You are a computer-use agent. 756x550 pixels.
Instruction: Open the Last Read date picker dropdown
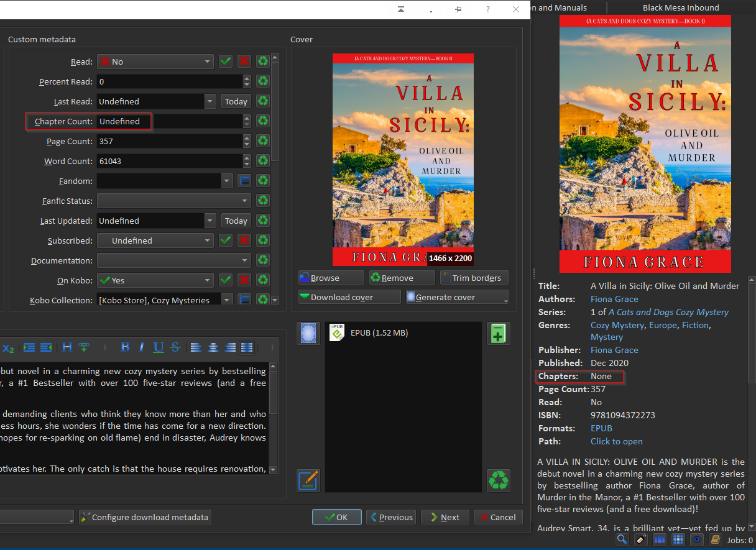pos(210,101)
